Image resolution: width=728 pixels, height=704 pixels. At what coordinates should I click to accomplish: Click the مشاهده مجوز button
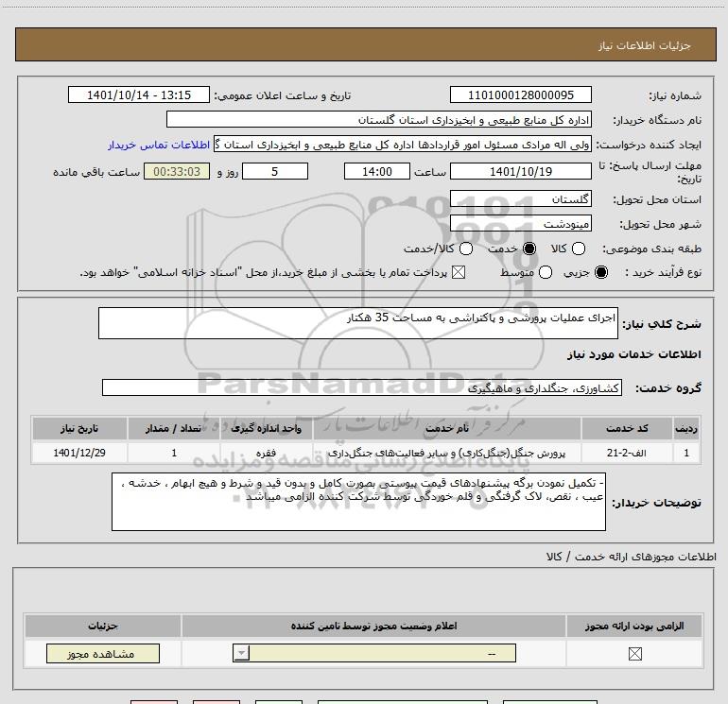coord(103,653)
